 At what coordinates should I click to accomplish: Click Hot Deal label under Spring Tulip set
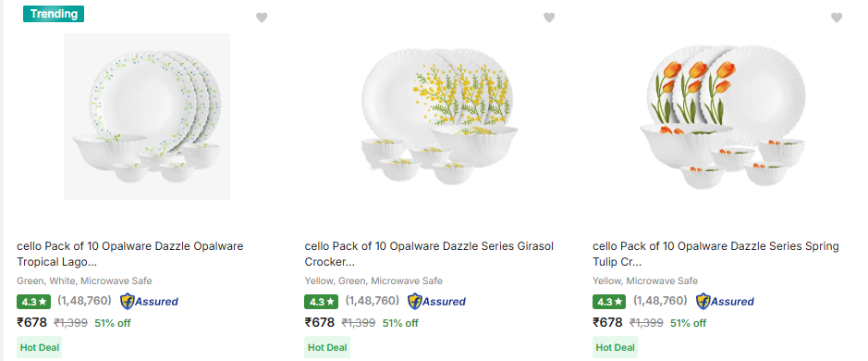pyautogui.click(x=615, y=347)
